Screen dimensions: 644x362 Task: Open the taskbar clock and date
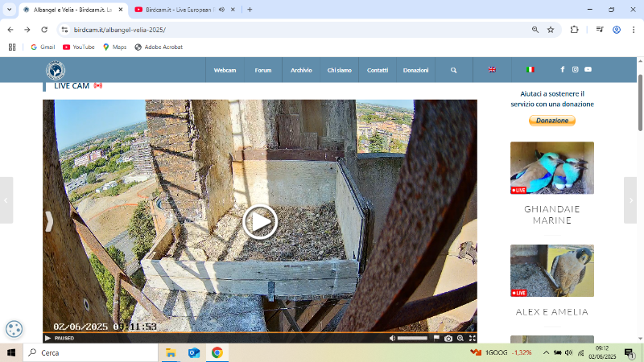click(602, 352)
